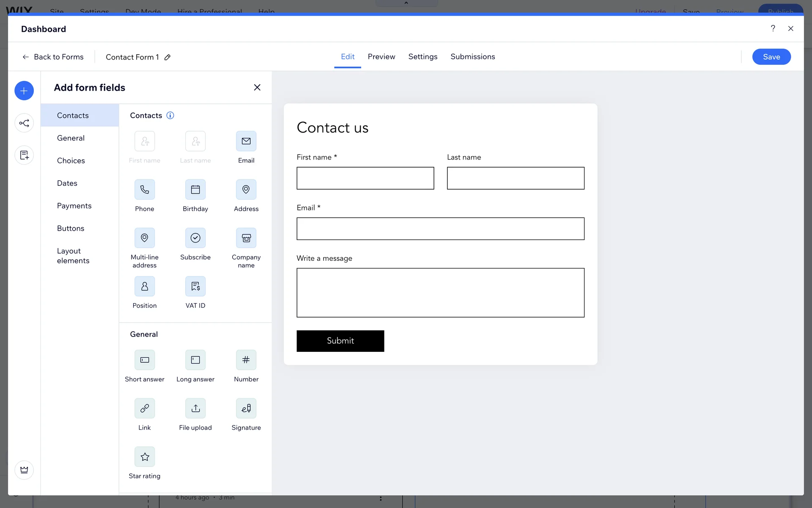
Task: Select the Choices category
Action: click(71, 161)
